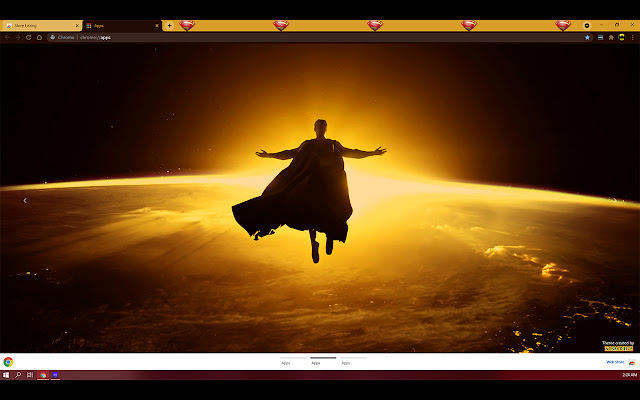Click the Chrome taskbar icon
This screenshot has width=640, height=400.
(43, 375)
